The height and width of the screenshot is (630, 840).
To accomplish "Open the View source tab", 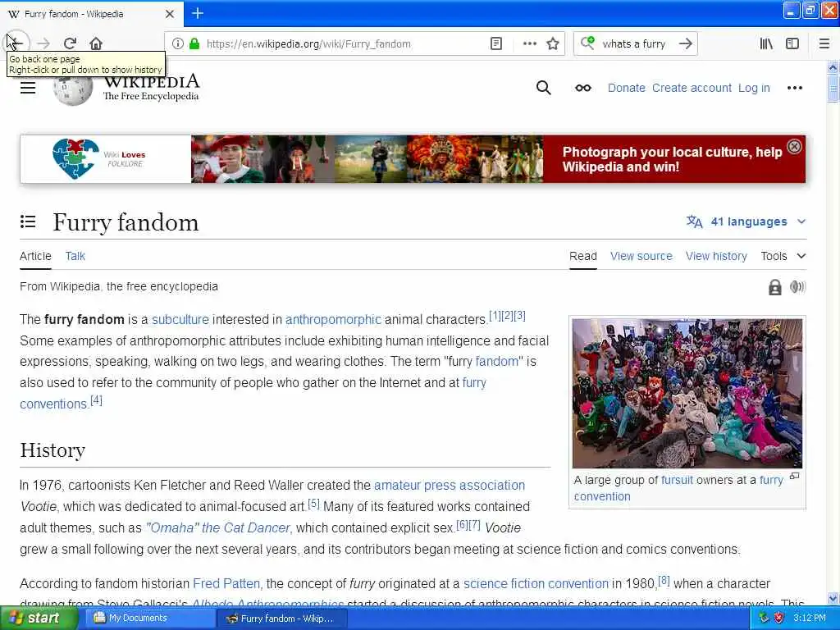I will [x=641, y=256].
